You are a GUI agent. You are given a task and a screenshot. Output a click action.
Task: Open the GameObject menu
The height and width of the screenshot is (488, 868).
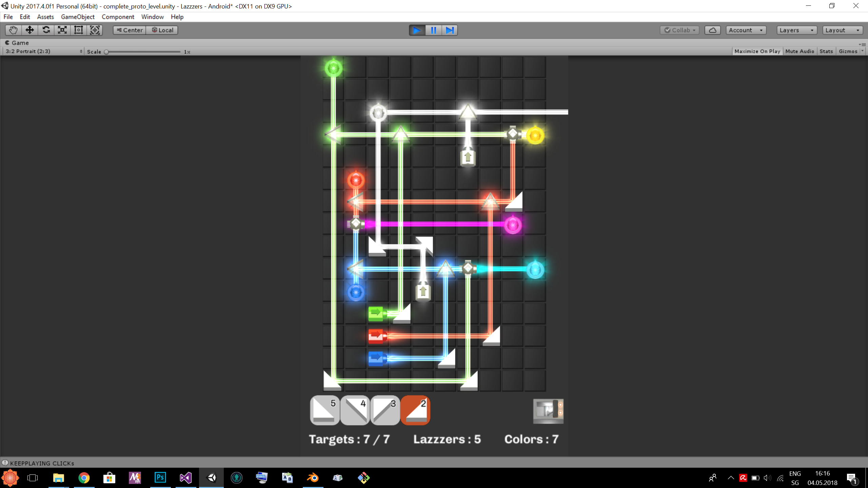(78, 17)
